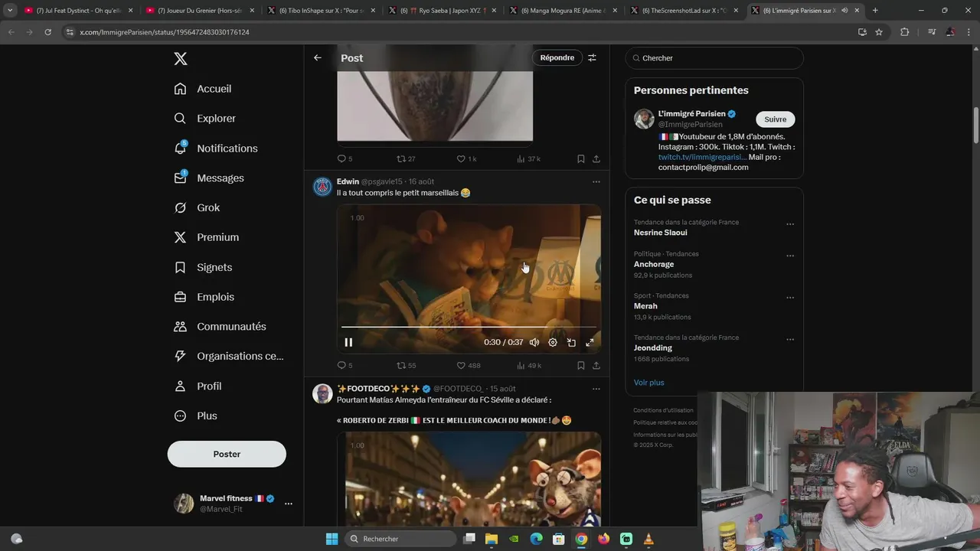The height and width of the screenshot is (551, 980).
Task: Open Edwin's profile avatar
Action: click(x=323, y=186)
